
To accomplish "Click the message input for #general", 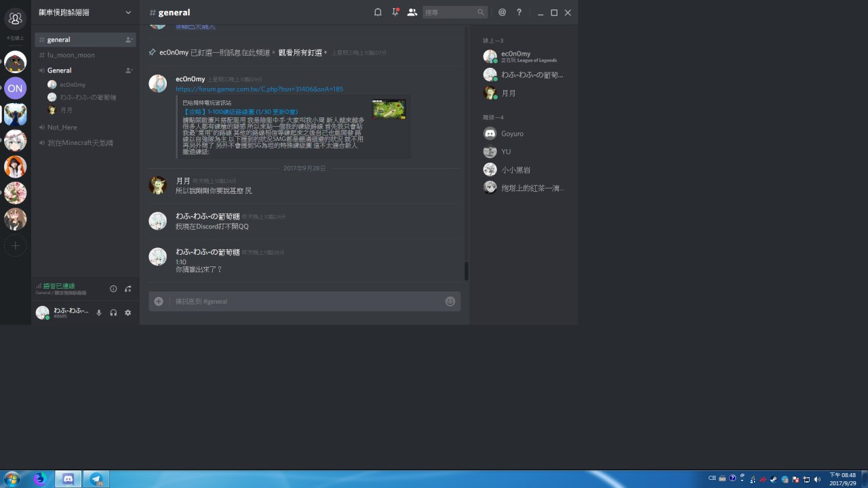I will (x=304, y=302).
